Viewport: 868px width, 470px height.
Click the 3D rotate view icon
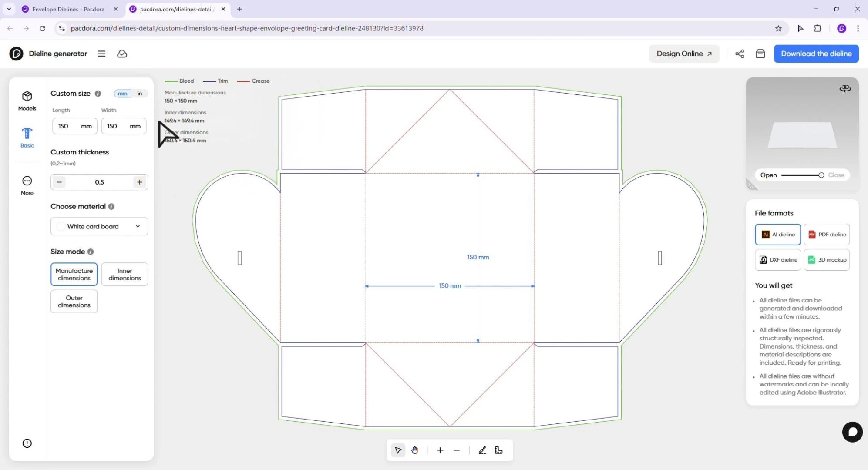[x=845, y=88]
